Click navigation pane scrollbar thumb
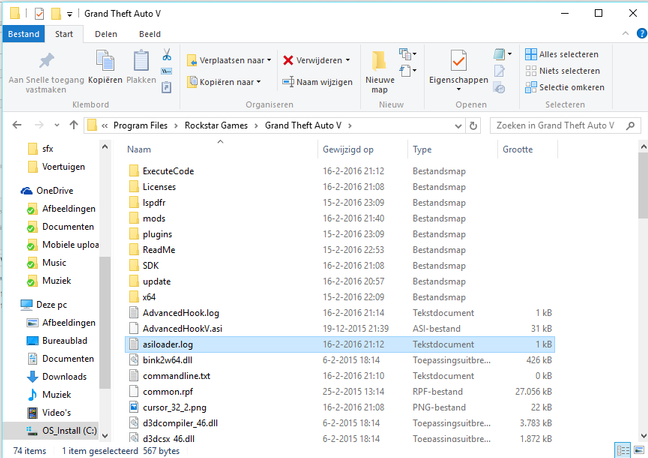Screen dimensions: 648x458 [105, 322]
